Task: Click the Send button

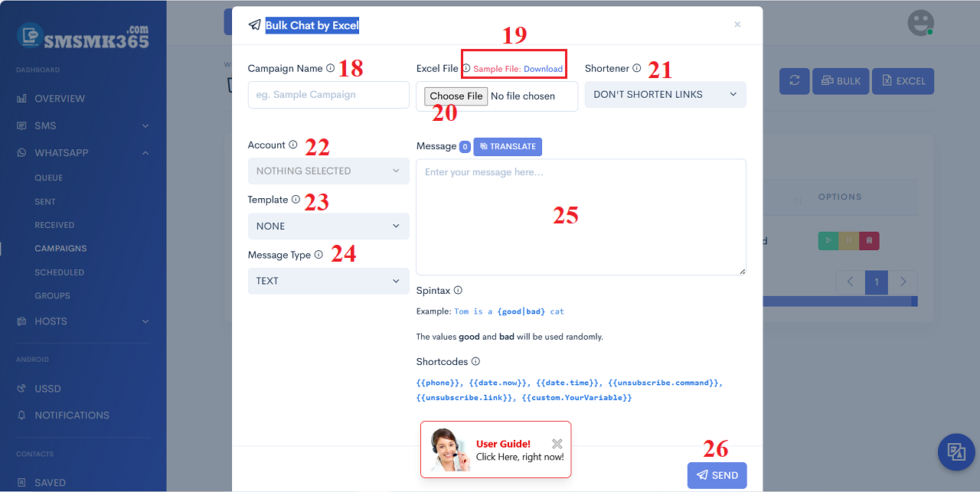Action: [717, 475]
